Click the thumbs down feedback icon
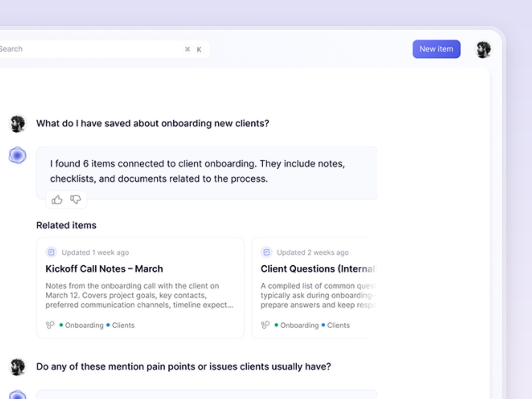The image size is (532, 399). tap(75, 199)
